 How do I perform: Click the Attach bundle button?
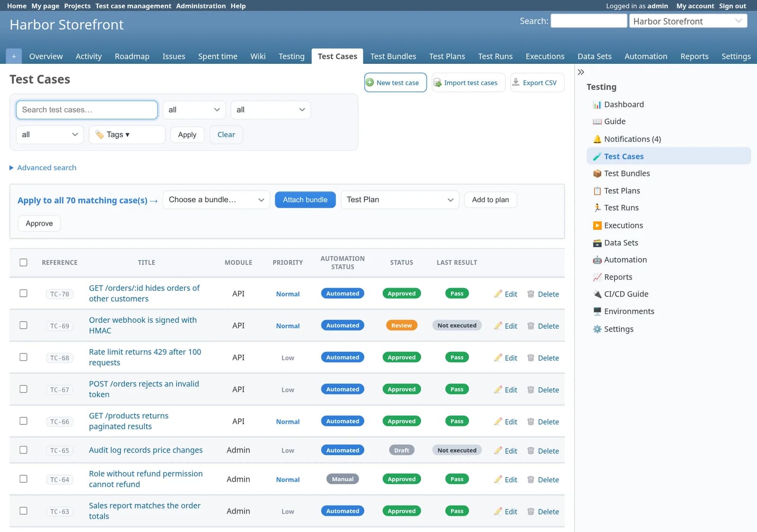[305, 200]
